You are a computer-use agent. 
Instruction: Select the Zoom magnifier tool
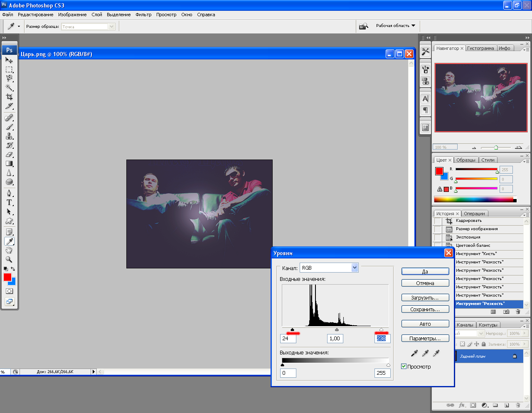point(9,259)
